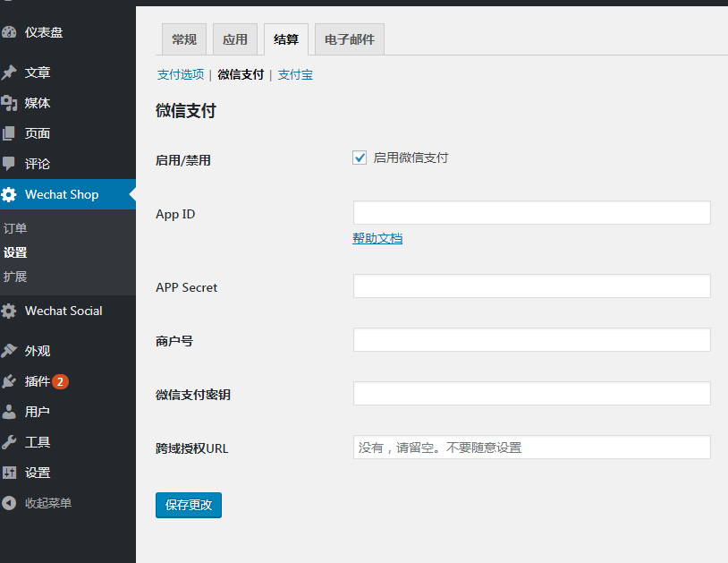The width and height of the screenshot is (728, 563).
Task: Select Wechat Shop menu item
Action: tap(68, 194)
